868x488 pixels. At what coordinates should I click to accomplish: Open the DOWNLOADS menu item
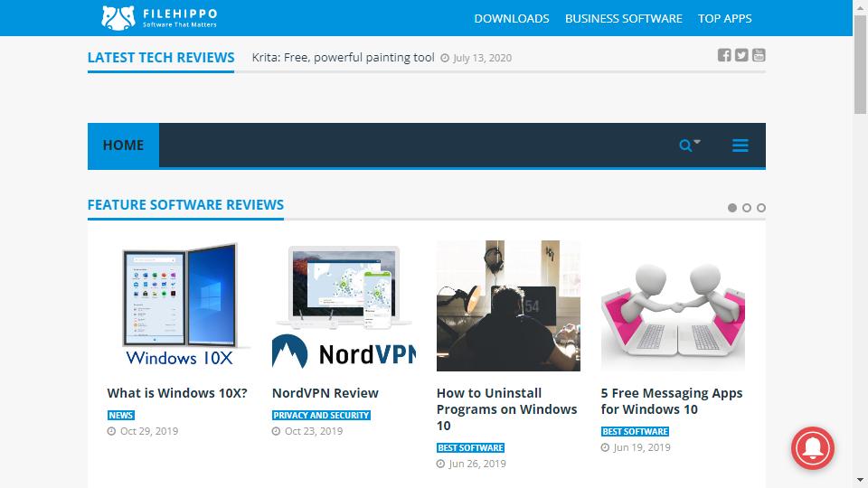click(x=512, y=18)
